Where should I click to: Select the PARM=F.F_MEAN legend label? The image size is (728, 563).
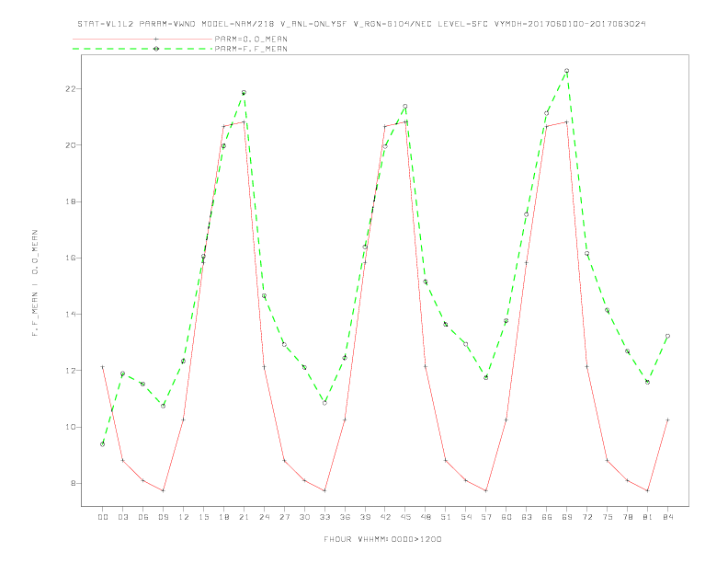[x=251, y=49]
